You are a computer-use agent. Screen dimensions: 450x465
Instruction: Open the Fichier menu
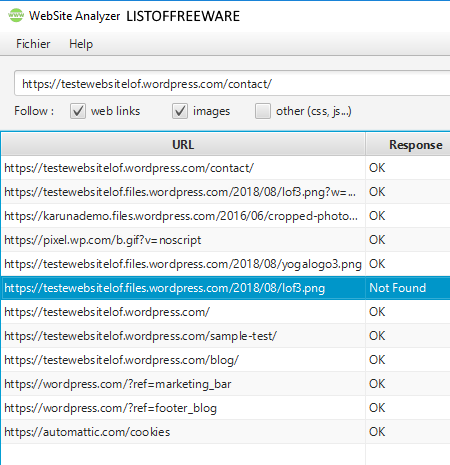(x=33, y=44)
